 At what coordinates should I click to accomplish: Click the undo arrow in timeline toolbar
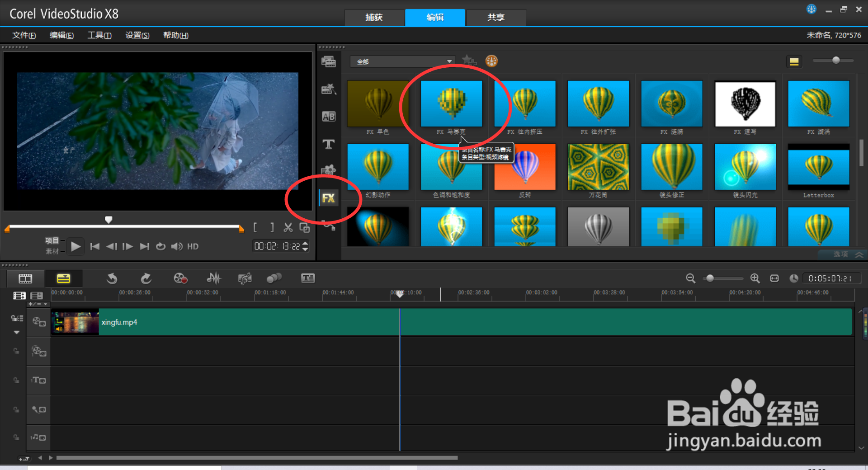pyautogui.click(x=112, y=278)
